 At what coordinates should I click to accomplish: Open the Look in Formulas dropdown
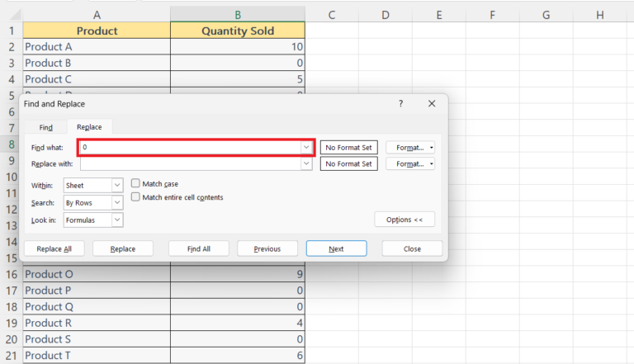pos(116,220)
